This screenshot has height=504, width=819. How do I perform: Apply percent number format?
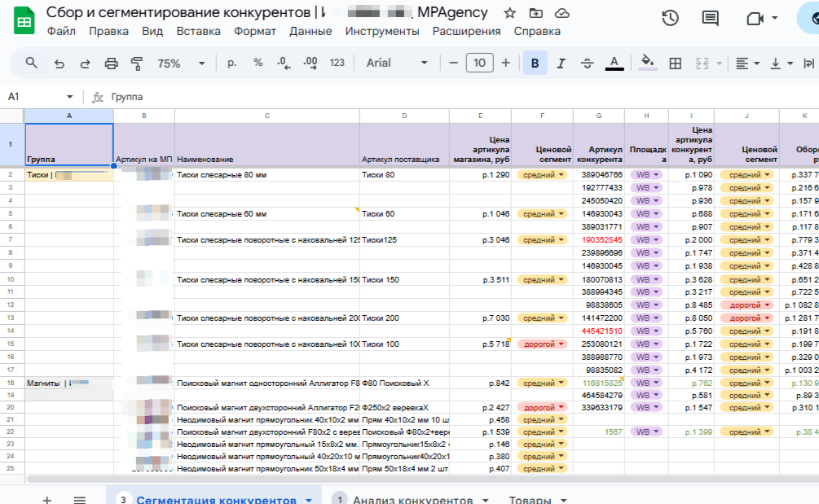pos(258,64)
